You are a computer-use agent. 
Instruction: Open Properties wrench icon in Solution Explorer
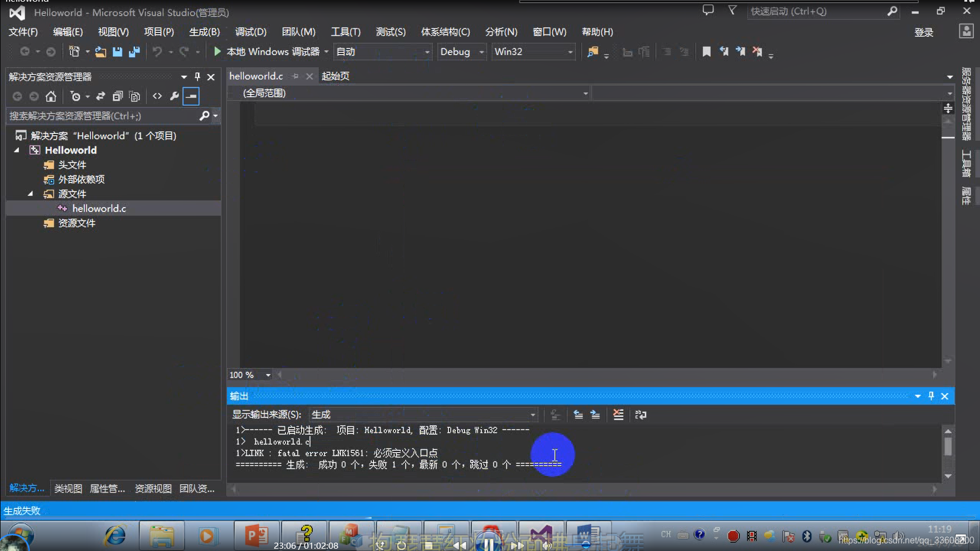point(174,96)
